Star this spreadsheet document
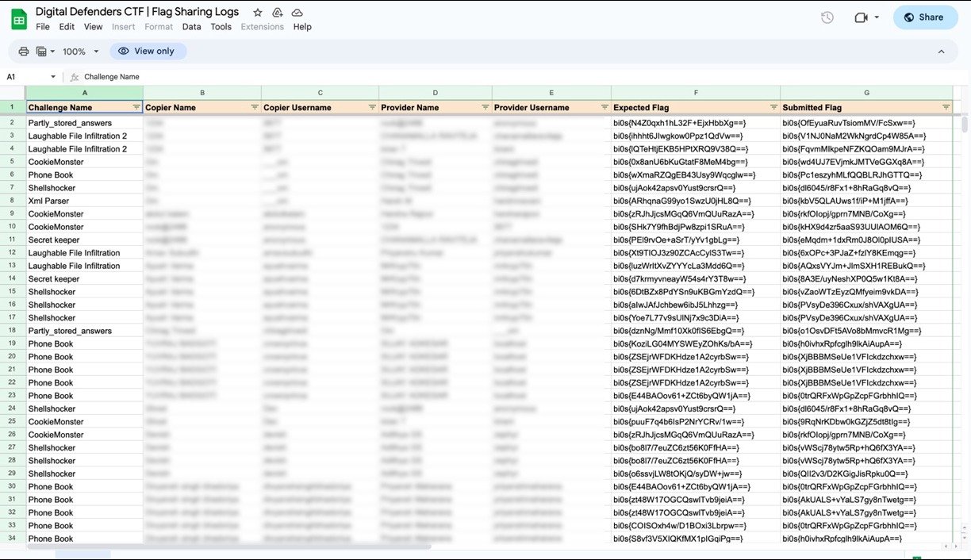The image size is (971, 560). tap(257, 13)
